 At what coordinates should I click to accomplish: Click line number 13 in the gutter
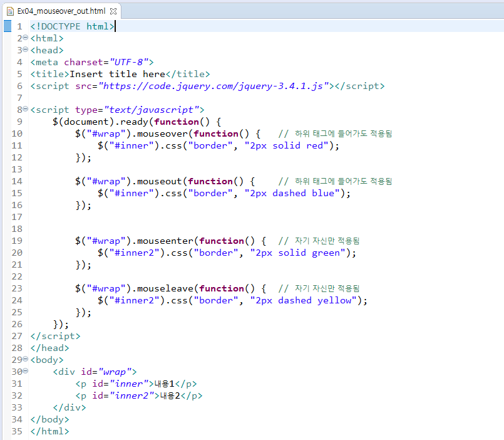click(17, 169)
